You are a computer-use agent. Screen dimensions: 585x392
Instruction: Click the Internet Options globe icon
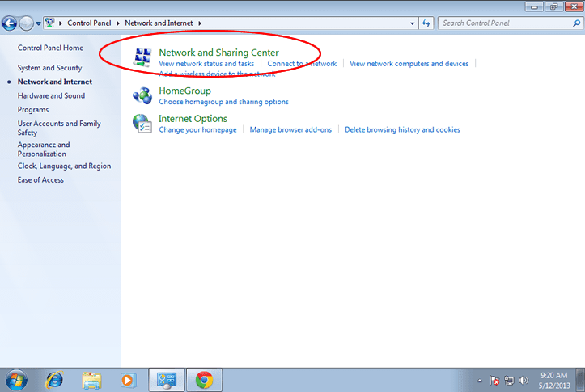click(x=142, y=124)
